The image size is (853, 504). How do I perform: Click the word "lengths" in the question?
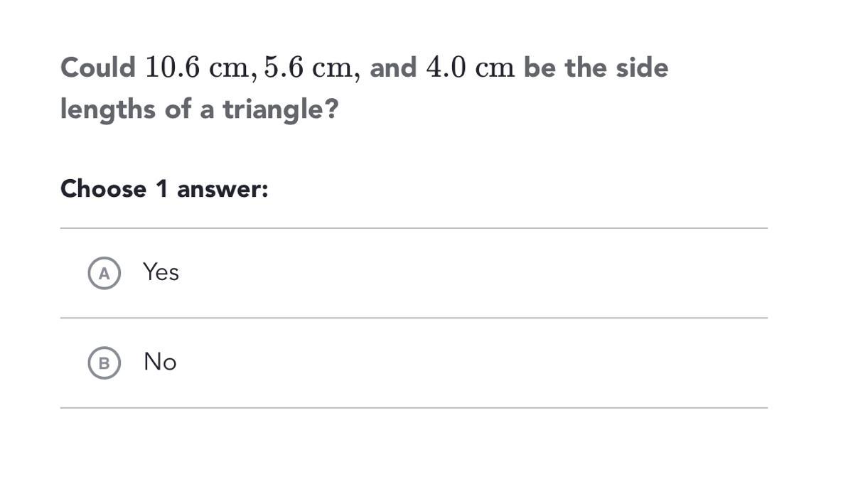tap(107, 109)
